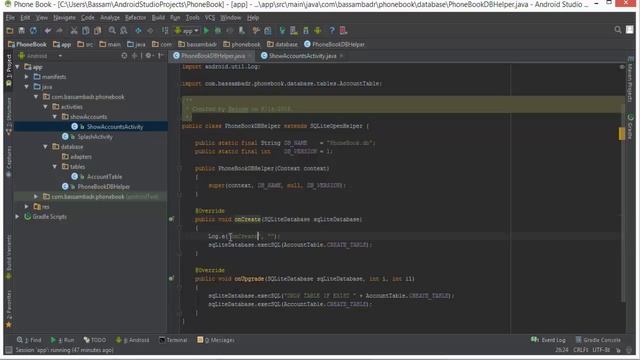Open the Android Device Monitor icon
The width and height of the screenshot is (640, 360).
pos(318,31)
